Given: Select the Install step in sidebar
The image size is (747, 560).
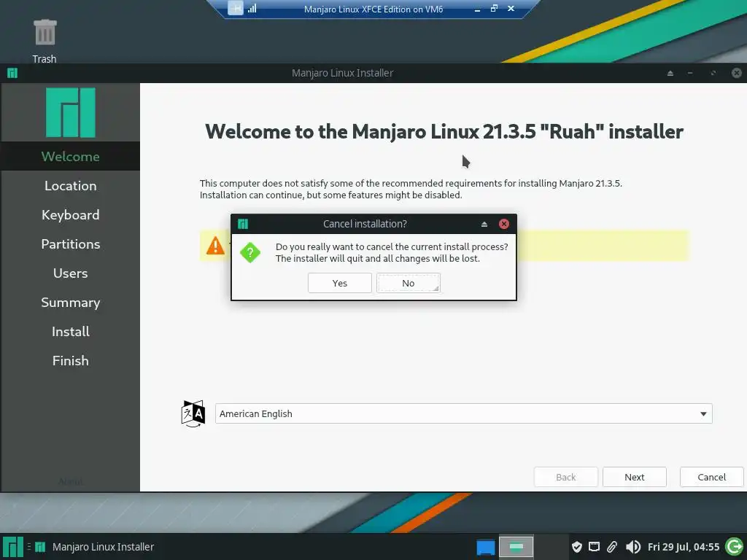Looking at the screenshot, I should click(x=71, y=332).
